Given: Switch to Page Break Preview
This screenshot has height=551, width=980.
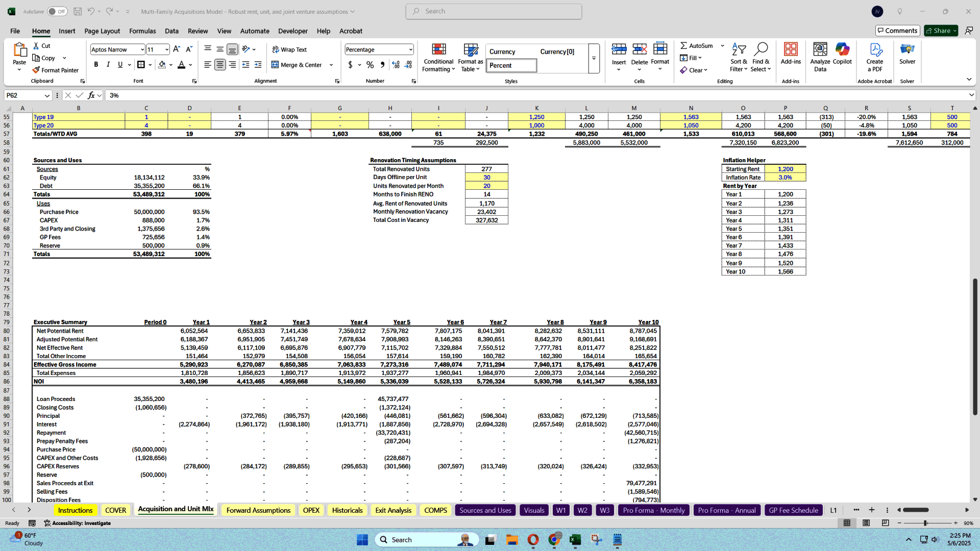Looking at the screenshot, I should [885, 523].
